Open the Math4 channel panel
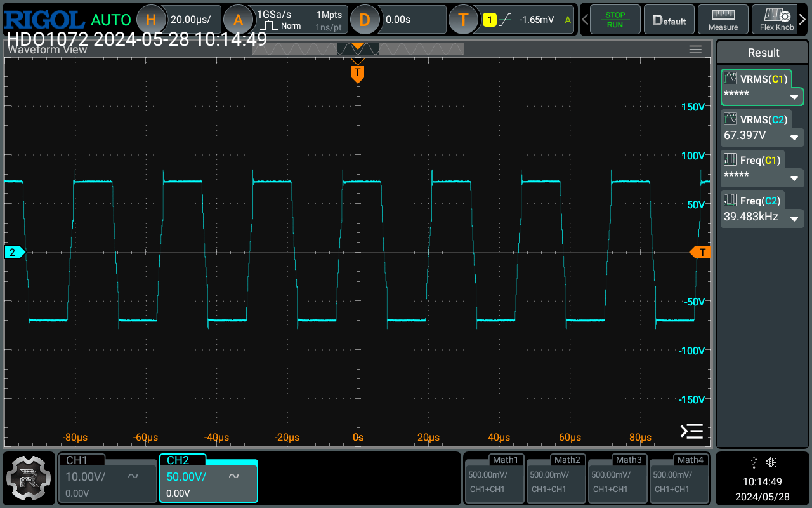The width and height of the screenshot is (812, 508). [x=679, y=478]
